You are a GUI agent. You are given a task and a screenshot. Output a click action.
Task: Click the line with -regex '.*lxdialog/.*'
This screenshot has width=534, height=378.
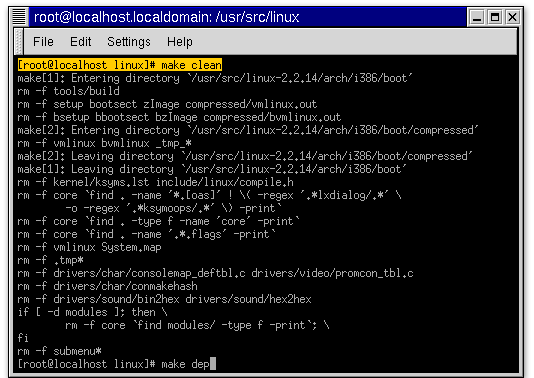click(209, 195)
